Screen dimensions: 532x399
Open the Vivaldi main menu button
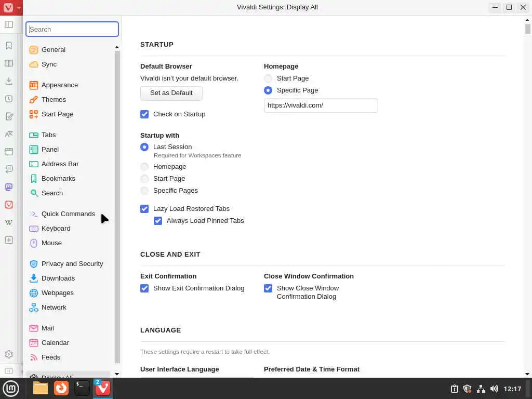pyautogui.click(x=11, y=7)
